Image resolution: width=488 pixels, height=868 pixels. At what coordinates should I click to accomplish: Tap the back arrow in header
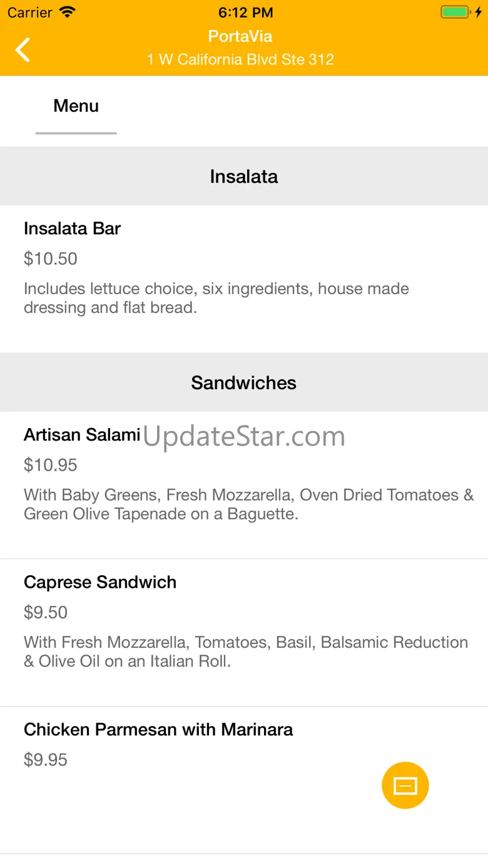point(23,50)
